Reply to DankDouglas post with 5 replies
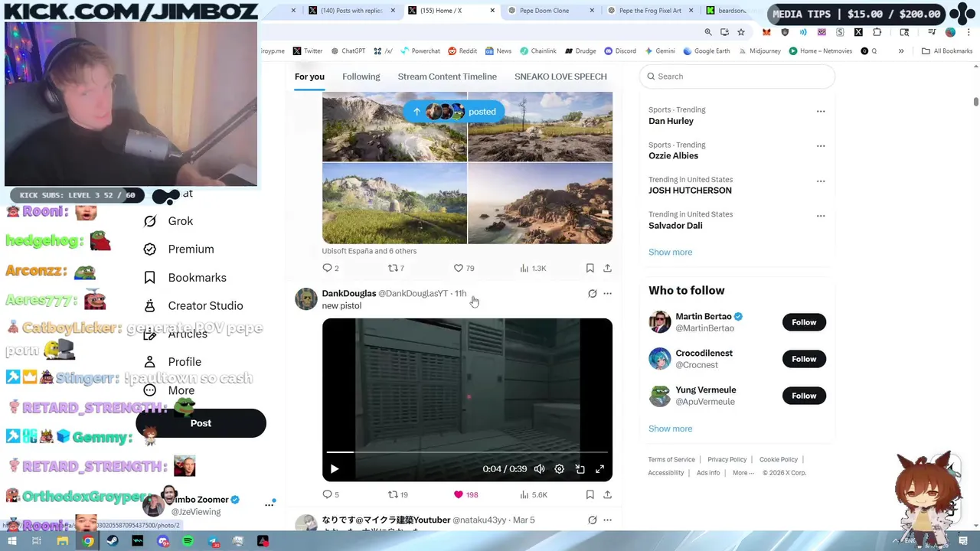 [x=331, y=495]
